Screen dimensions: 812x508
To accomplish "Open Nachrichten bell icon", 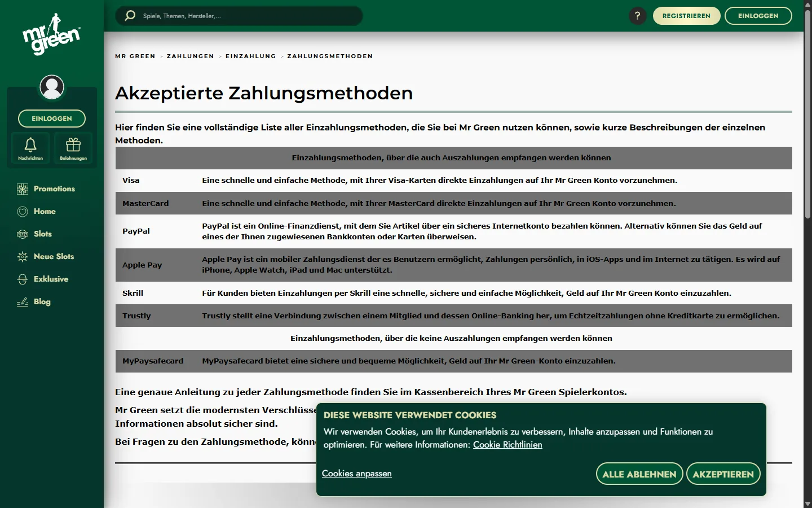I will 30,145.
